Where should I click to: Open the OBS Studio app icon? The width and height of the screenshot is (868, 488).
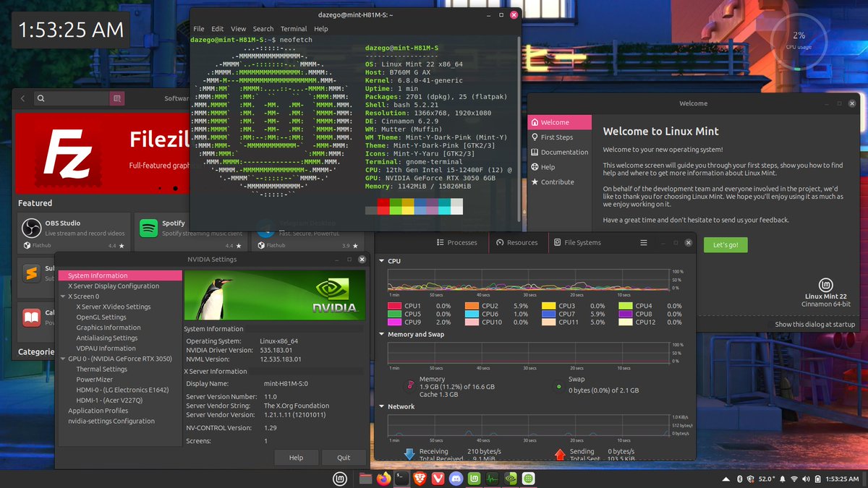click(x=31, y=228)
